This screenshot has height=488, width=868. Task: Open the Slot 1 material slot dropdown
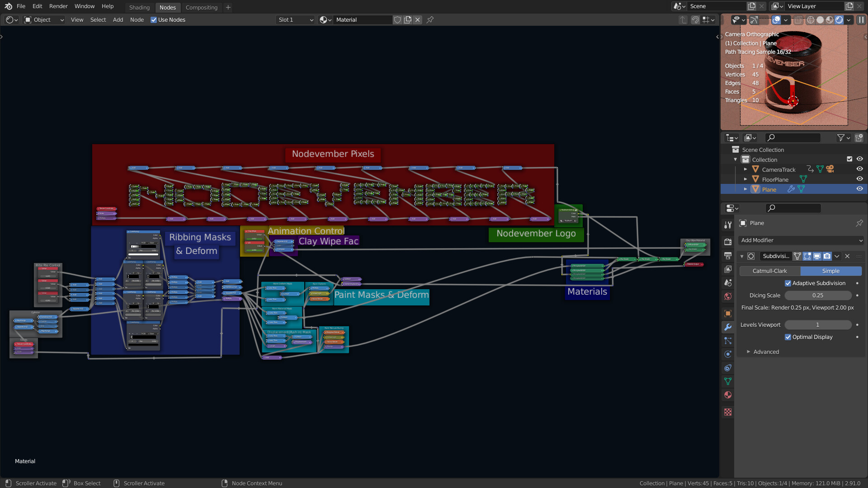(x=295, y=20)
